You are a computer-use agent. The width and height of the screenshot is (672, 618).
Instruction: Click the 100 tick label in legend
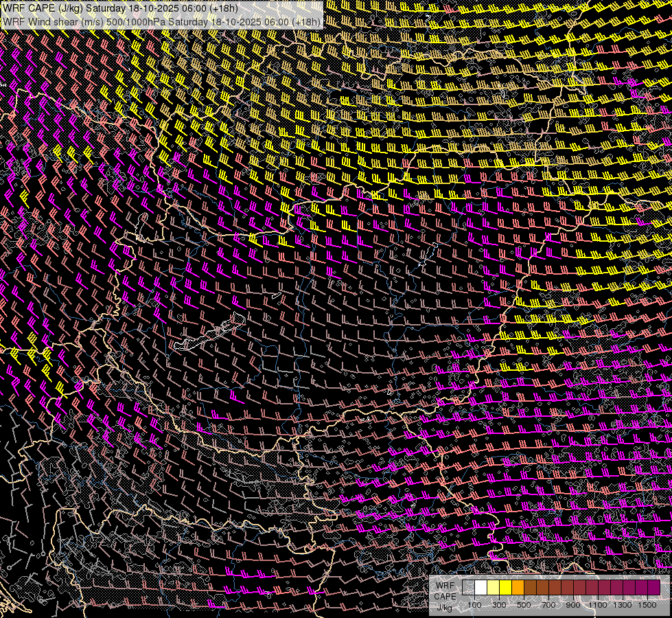click(475, 605)
